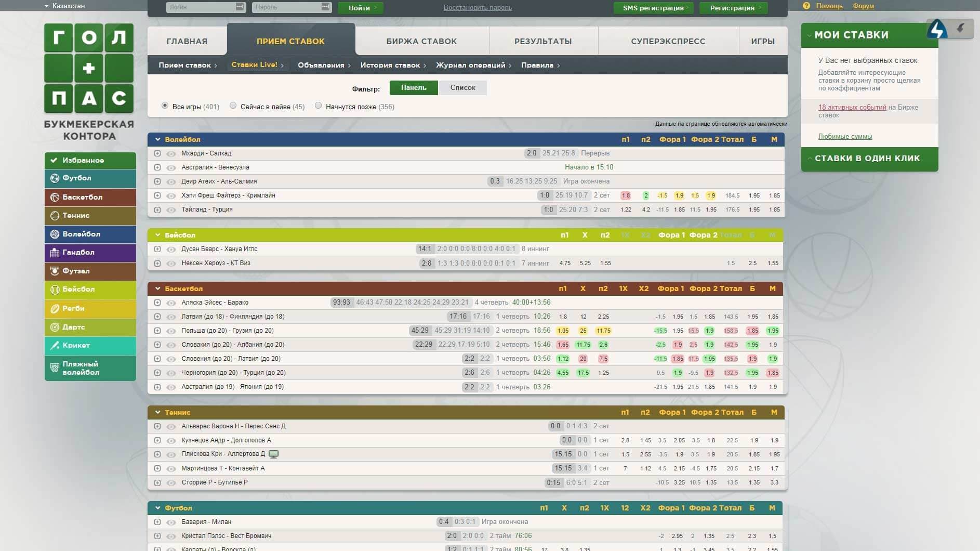Toggle eye icon for Таиланд - Турция

click(171, 210)
